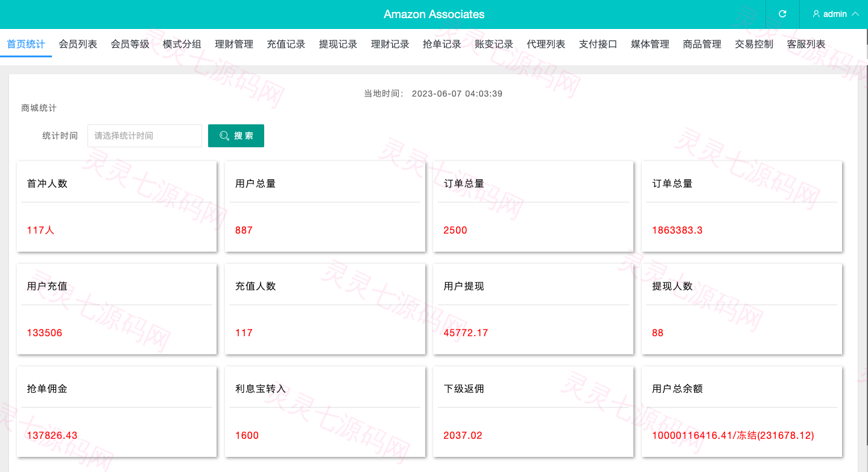Click the 用户充值 value 133506
This screenshot has width=868, height=472.
coord(45,333)
